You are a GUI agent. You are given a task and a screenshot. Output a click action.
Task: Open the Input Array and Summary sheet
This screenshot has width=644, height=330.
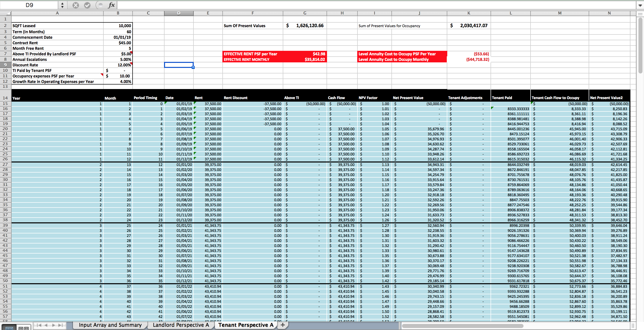[x=110, y=325]
